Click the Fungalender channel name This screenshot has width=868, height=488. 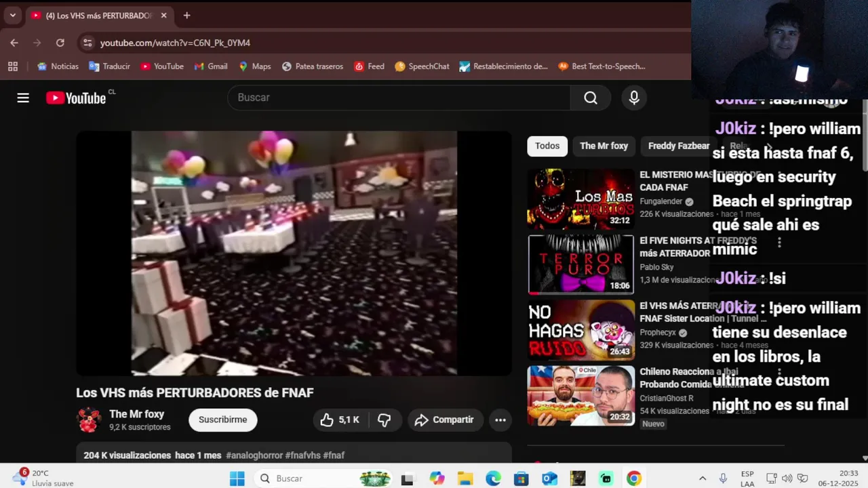(x=660, y=201)
